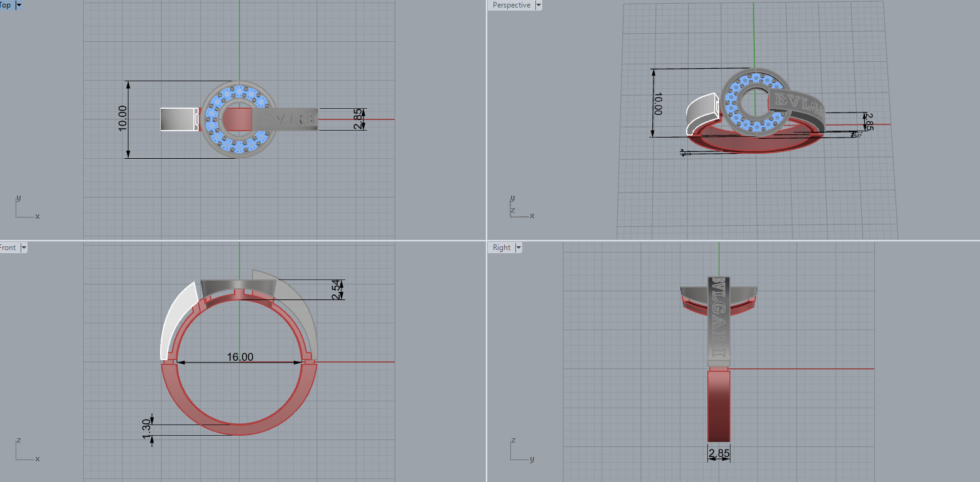Select the white curved piece in Perspective viewport
The image size is (980, 482).
tap(704, 113)
